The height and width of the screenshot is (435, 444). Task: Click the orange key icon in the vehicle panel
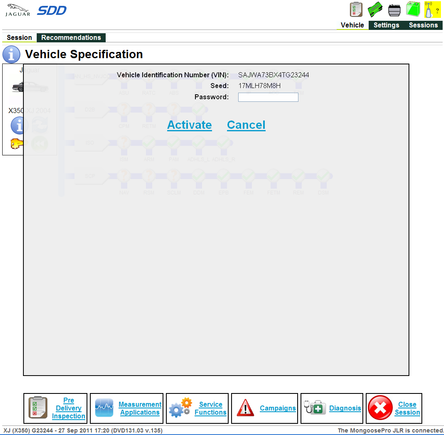pyautogui.click(x=17, y=144)
